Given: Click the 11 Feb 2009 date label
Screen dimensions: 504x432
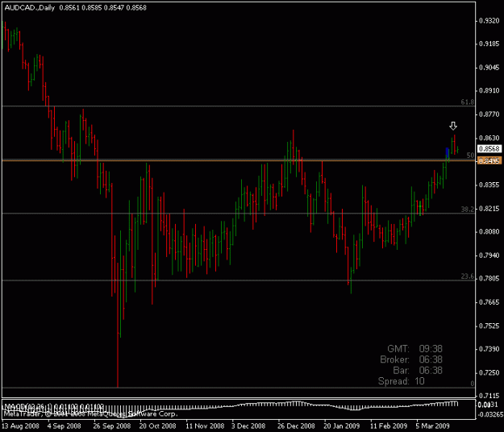Looking at the screenshot, I should pos(389,426).
